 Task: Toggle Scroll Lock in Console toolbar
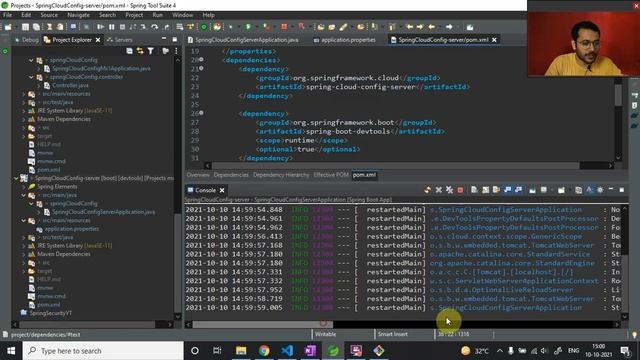point(485,190)
